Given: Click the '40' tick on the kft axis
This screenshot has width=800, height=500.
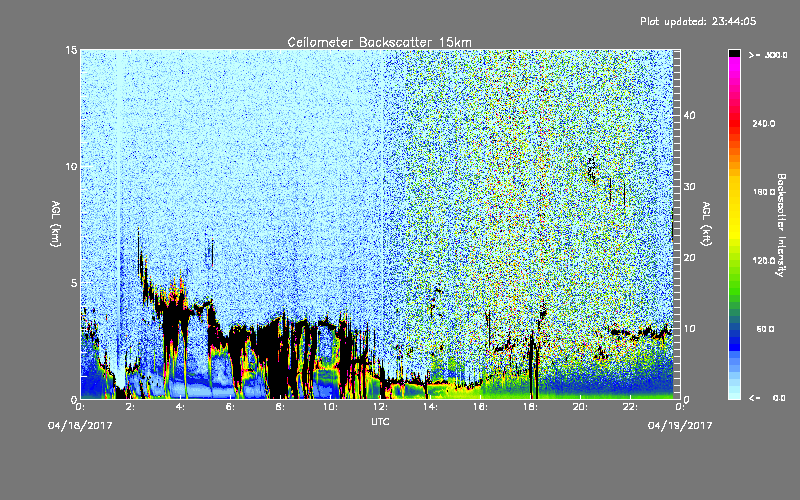Looking at the screenshot, I should point(689,115).
